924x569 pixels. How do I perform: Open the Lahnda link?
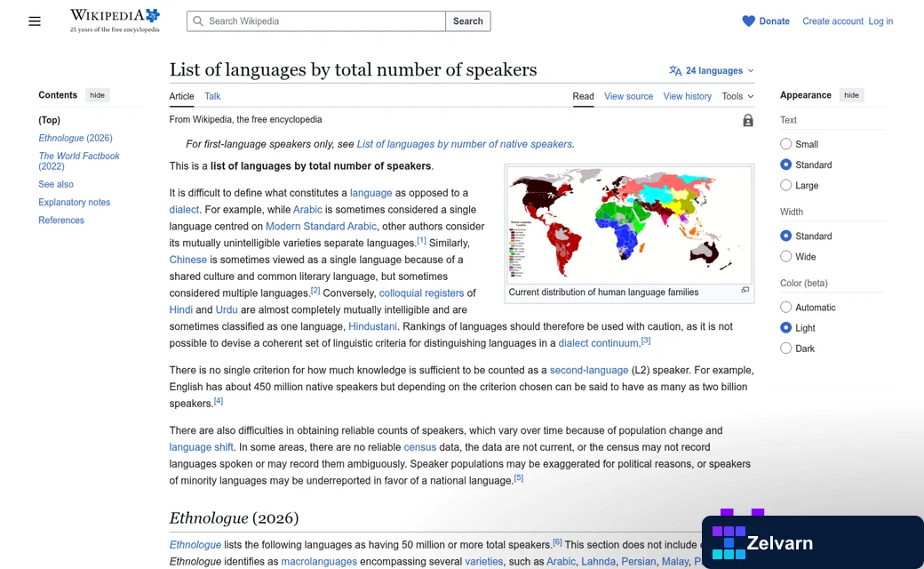(598, 562)
